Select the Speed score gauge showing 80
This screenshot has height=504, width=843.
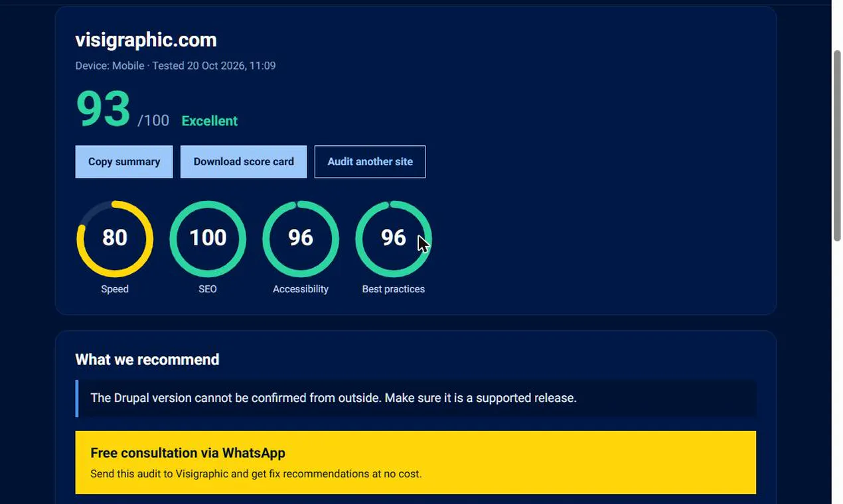tap(115, 239)
